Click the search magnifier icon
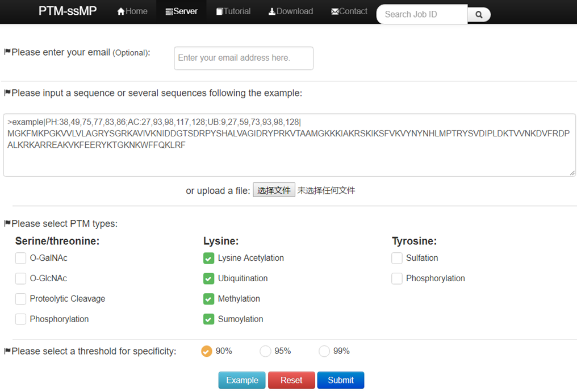Image resolution: width=577 pixels, height=392 pixels. 479,14
